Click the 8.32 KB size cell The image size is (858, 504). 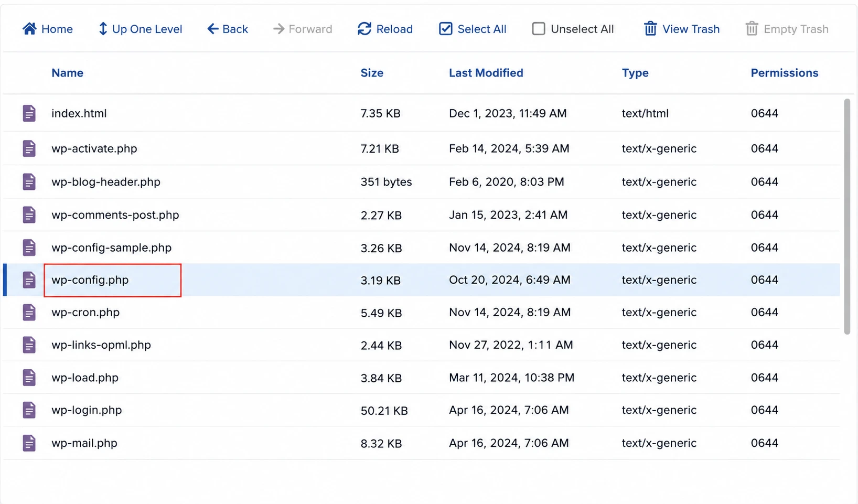click(381, 444)
